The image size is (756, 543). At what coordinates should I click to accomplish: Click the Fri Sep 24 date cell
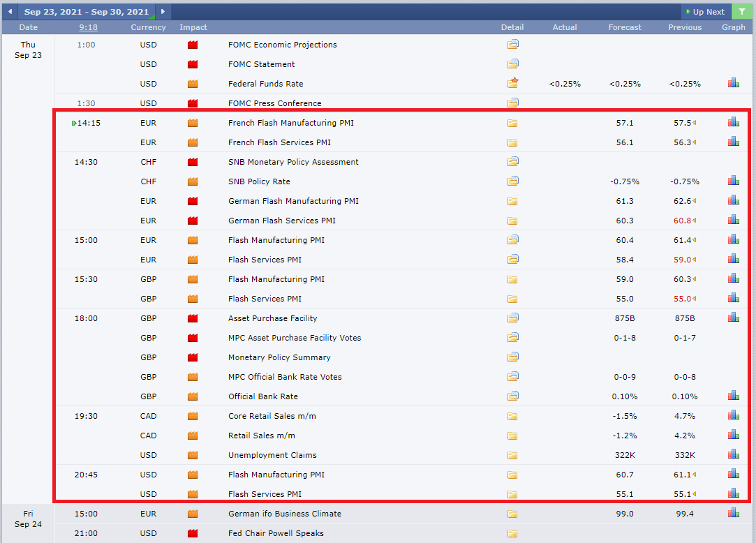pos(28,519)
